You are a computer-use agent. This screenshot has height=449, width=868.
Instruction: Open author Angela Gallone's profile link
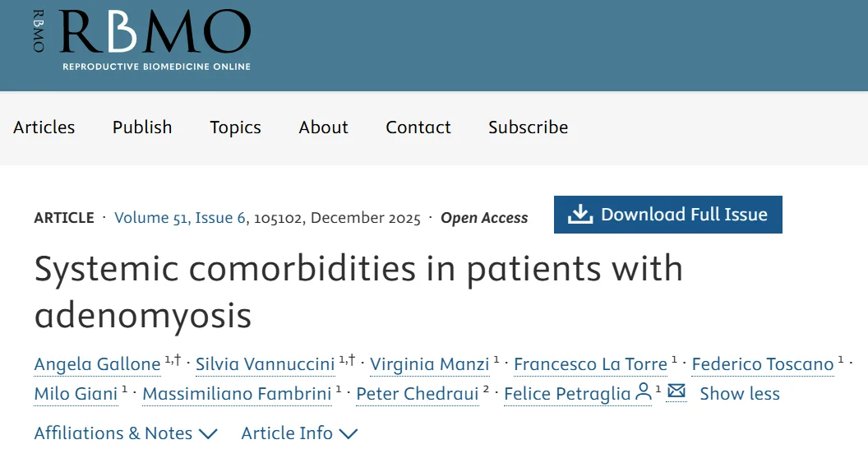coord(97,364)
